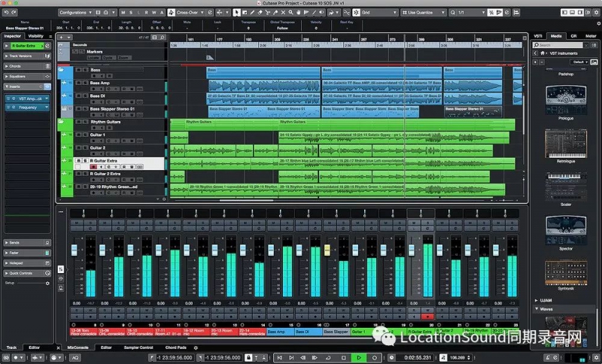Viewport: 602px width, 364px height.
Task: Switch to the Meter tab
Action: point(591,36)
